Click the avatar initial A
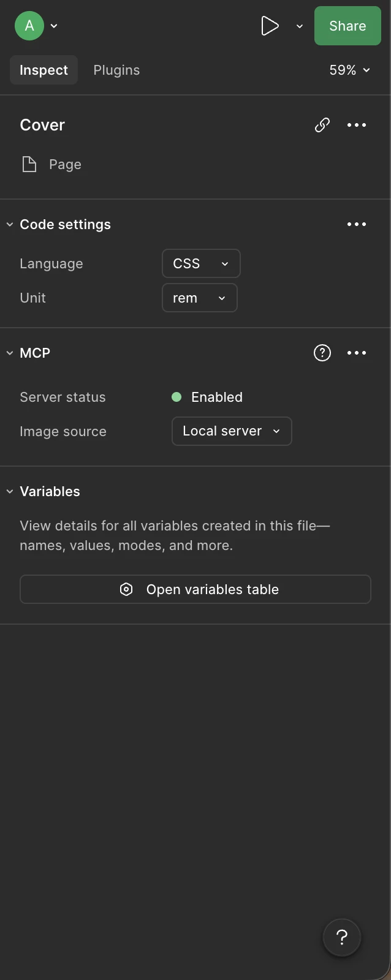 pos(29,26)
